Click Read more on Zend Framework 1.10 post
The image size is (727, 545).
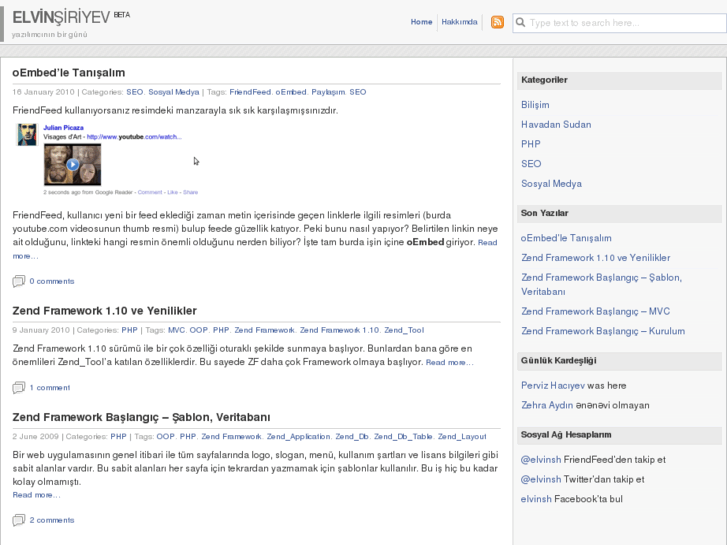(x=449, y=362)
